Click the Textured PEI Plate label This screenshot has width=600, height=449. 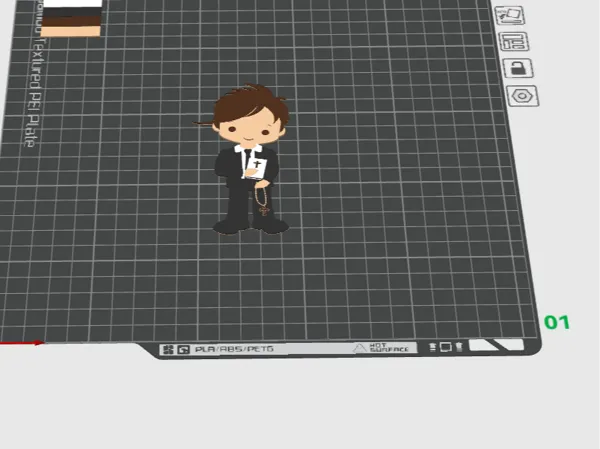(x=35, y=92)
